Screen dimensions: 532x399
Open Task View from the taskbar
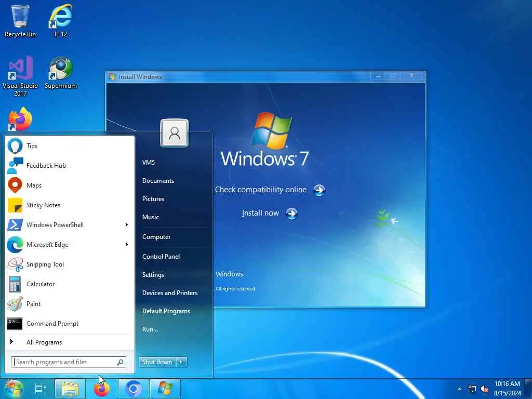[x=41, y=389]
